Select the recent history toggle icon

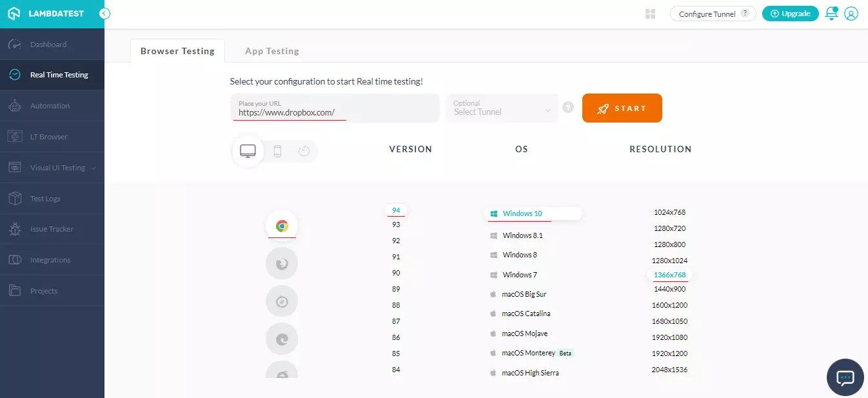pos(304,152)
